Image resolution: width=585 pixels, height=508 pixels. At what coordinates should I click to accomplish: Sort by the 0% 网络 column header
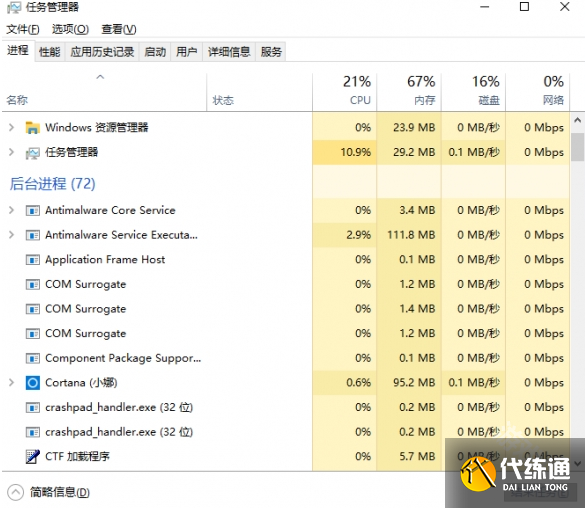pyautogui.click(x=538, y=91)
